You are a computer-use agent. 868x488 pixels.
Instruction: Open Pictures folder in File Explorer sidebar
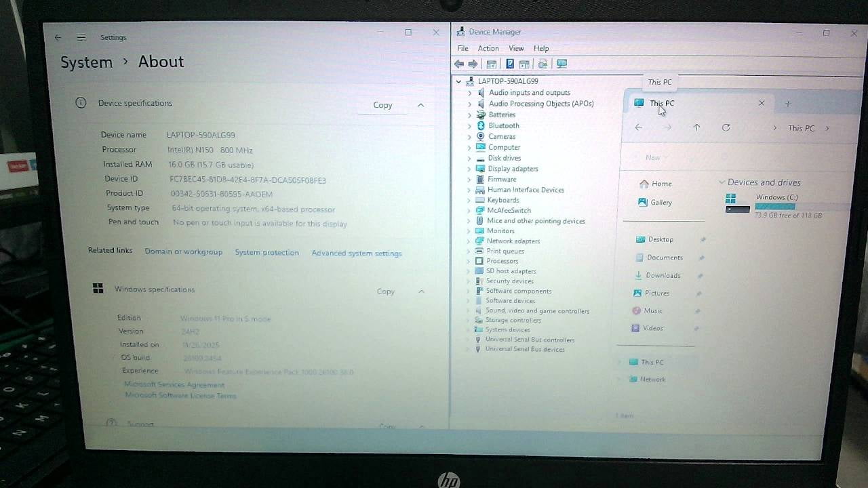point(651,293)
